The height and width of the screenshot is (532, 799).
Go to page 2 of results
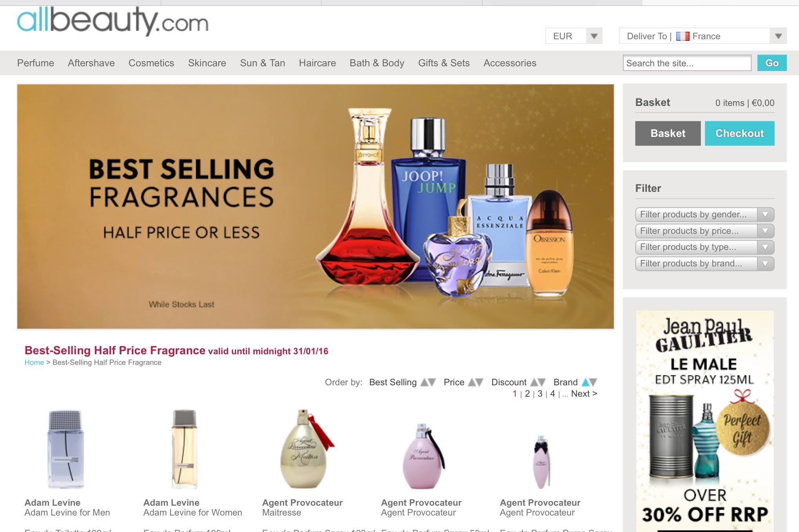click(527, 394)
